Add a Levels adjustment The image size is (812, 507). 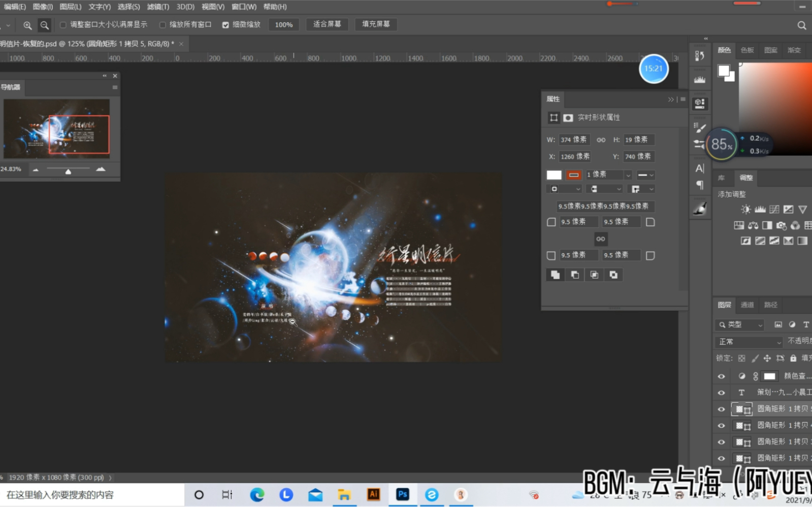click(760, 209)
